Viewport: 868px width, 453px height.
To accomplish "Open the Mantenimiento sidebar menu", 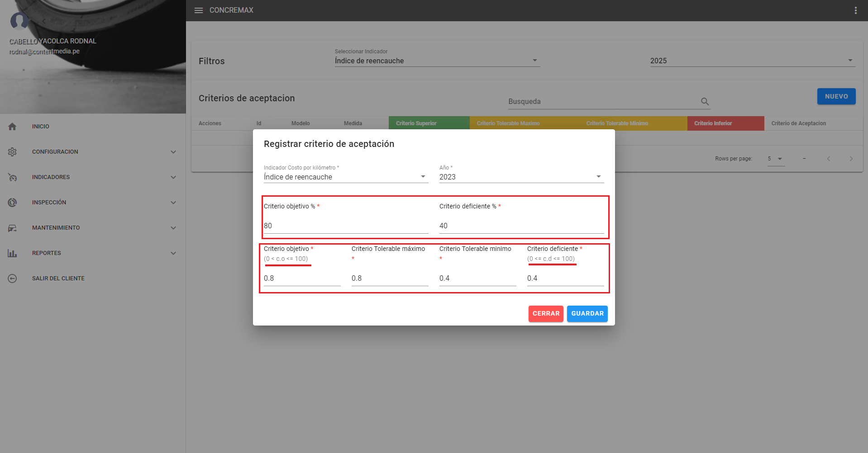I will 56,228.
